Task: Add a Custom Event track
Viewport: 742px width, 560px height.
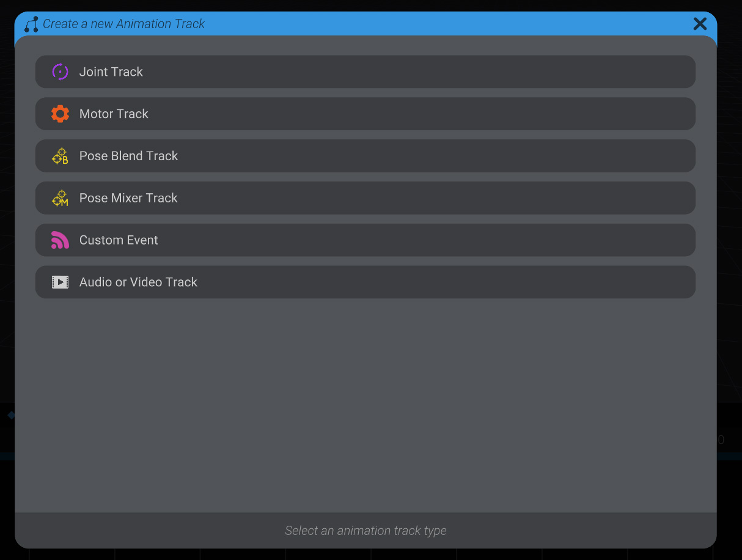Action: click(x=365, y=240)
